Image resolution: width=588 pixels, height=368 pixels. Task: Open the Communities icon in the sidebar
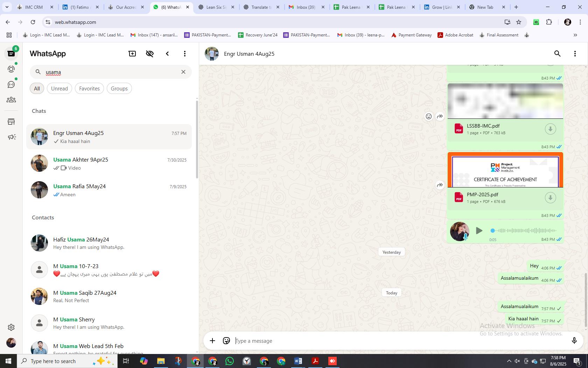coord(11,100)
